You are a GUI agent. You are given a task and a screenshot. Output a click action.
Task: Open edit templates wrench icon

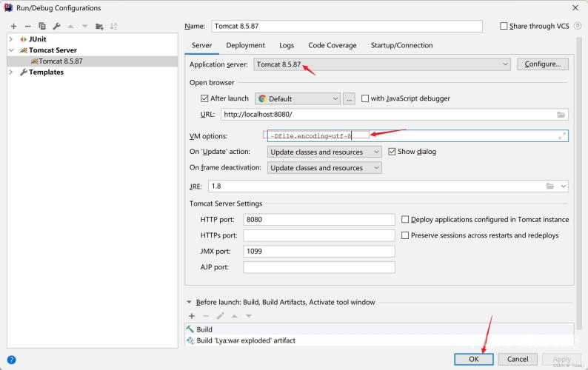[x=56, y=26]
